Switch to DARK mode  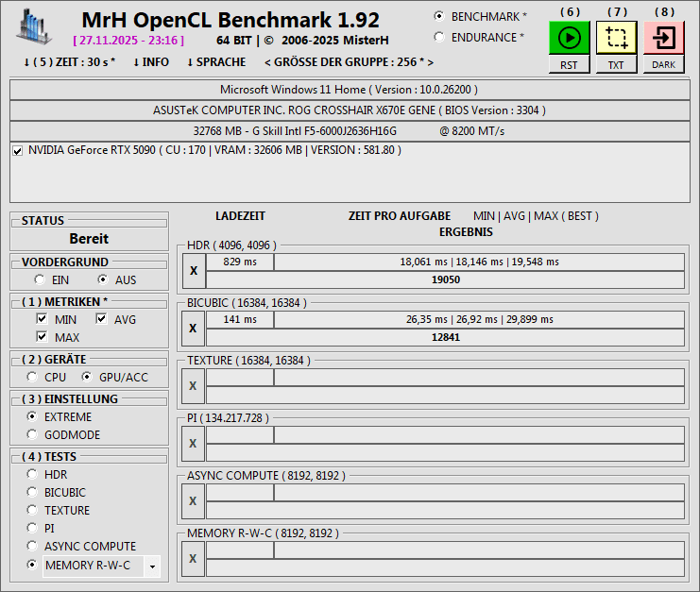point(664,65)
